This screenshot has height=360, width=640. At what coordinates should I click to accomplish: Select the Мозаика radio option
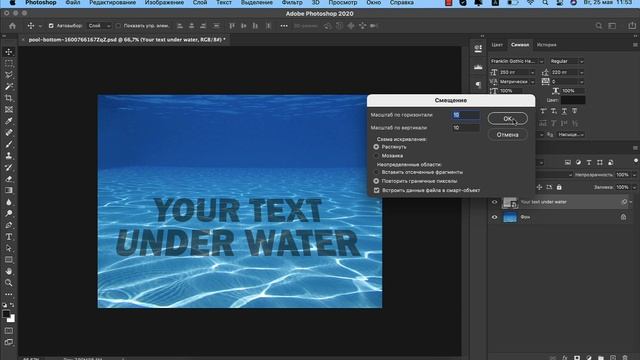(376, 156)
